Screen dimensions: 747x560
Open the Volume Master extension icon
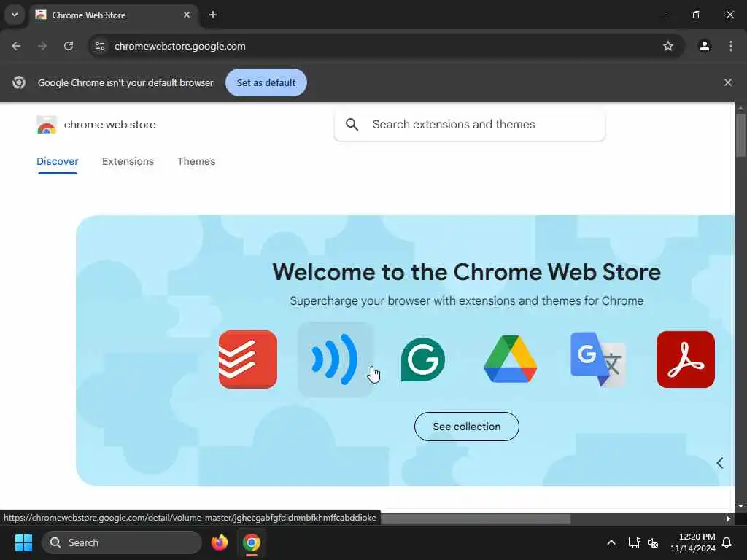[335, 359]
